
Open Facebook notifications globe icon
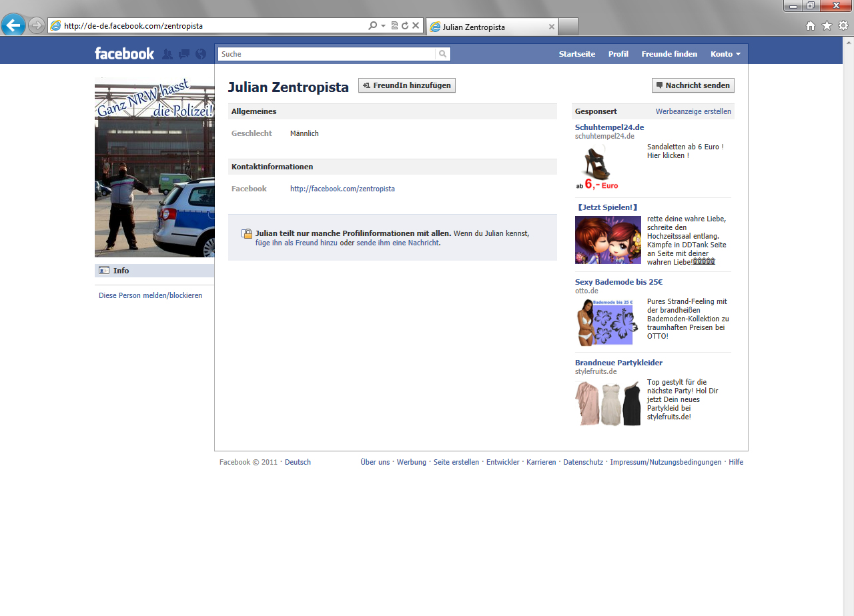tap(201, 54)
